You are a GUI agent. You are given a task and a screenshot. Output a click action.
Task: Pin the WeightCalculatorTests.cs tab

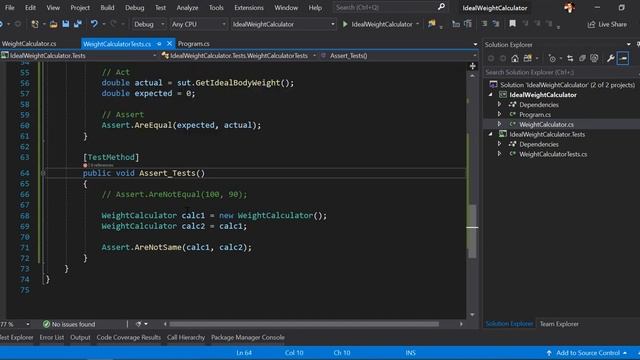(159, 44)
